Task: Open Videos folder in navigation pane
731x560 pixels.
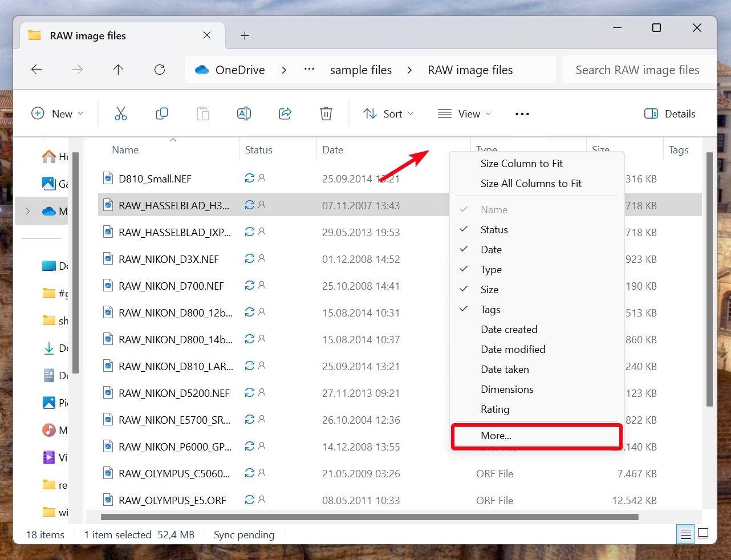Action: 54,457
